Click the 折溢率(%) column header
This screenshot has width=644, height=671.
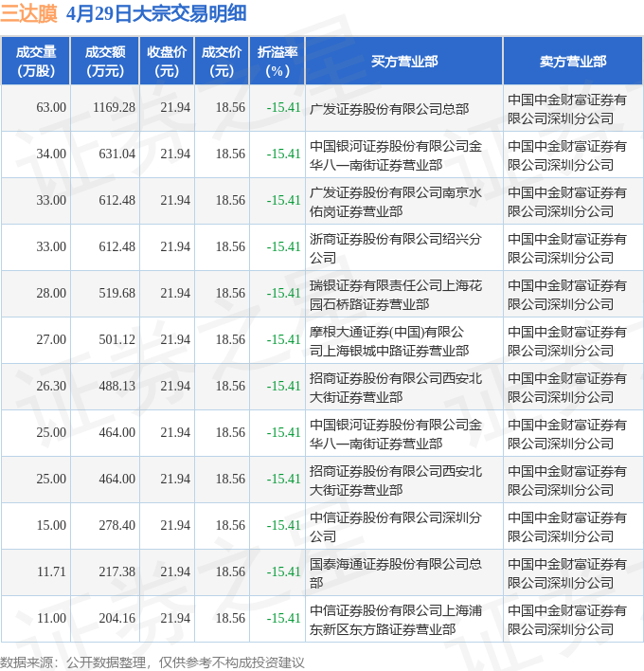pyautogui.click(x=277, y=62)
